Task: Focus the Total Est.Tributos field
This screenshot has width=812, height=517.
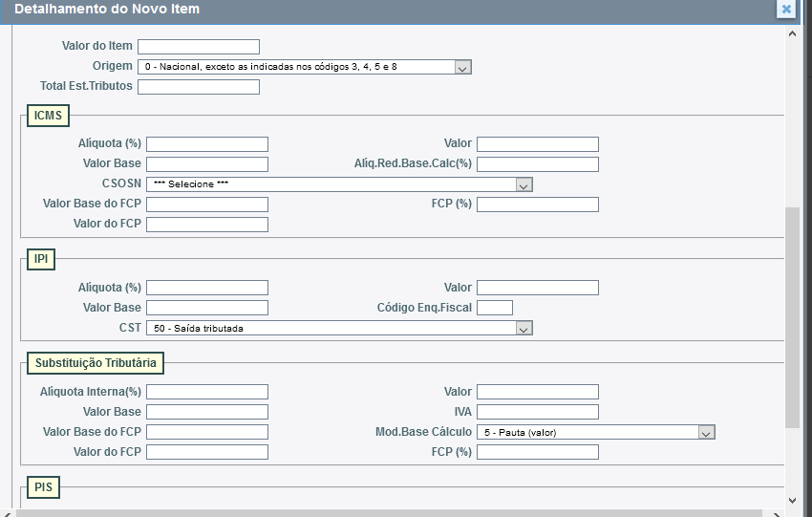Action: (199, 87)
